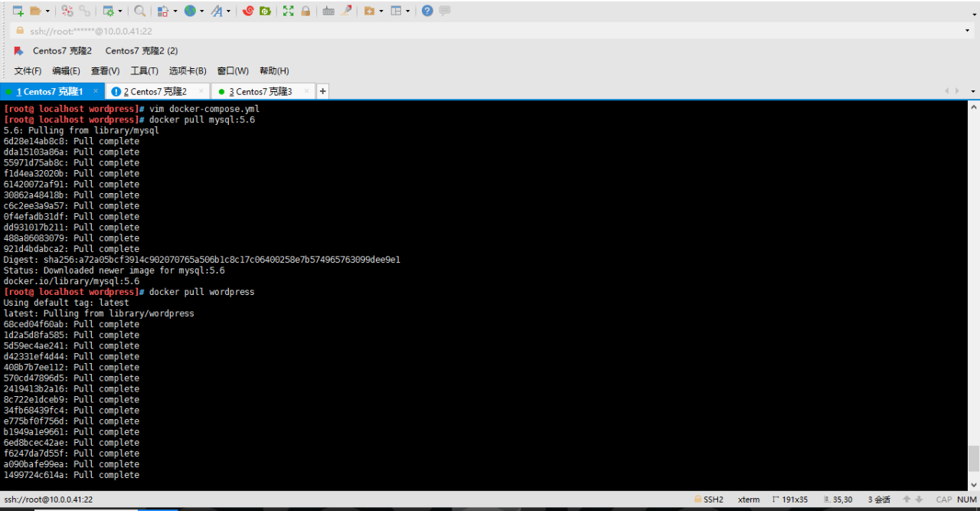Open Help via blue question mark icon
Image resolution: width=980 pixels, height=511 pixels.
tap(427, 11)
